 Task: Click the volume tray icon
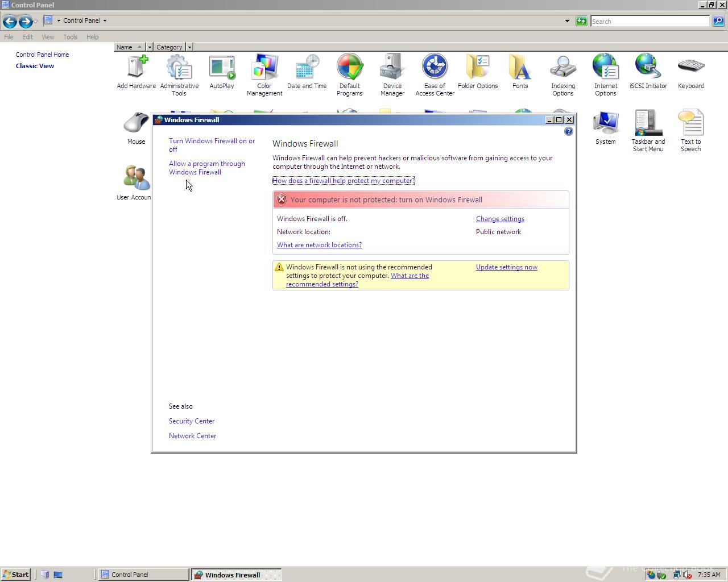point(687,575)
